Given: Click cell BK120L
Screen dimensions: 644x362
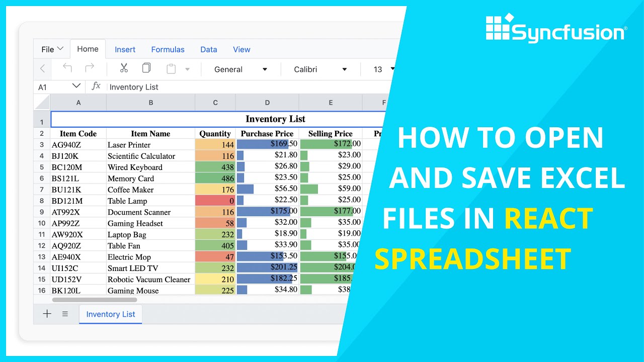Looking at the screenshot, I should point(78,290).
